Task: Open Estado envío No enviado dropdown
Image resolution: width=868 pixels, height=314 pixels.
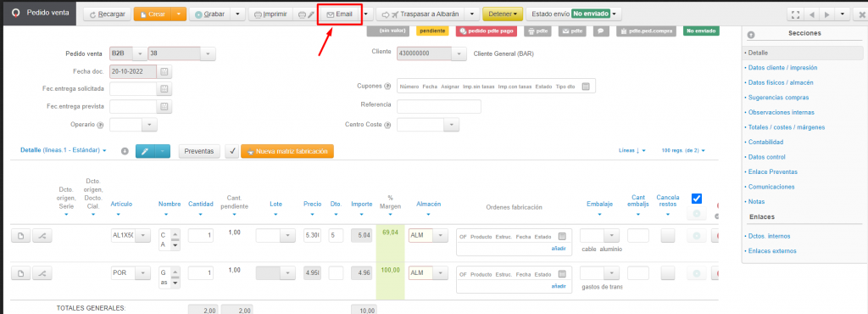Action: tap(574, 14)
